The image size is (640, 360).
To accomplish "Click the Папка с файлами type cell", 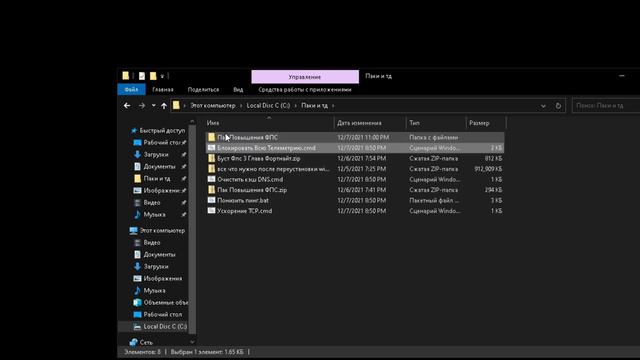I will [433, 138].
